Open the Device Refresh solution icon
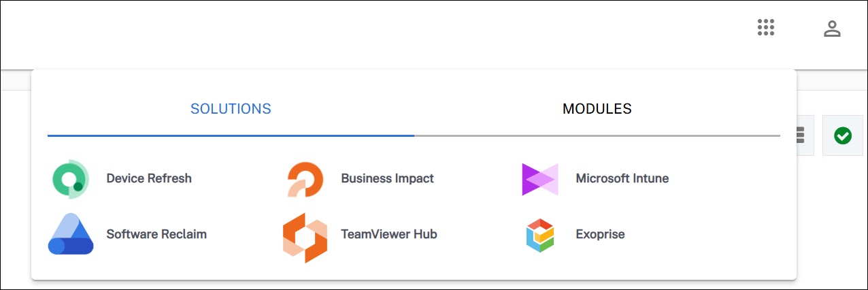Image resolution: width=868 pixels, height=290 pixels. click(x=71, y=179)
